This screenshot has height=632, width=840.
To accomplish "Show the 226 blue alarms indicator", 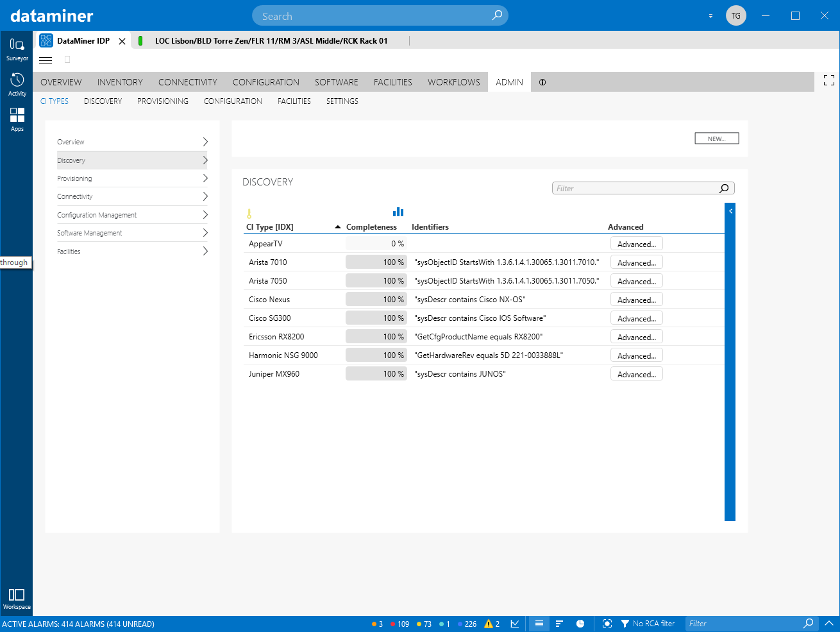I will point(467,624).
